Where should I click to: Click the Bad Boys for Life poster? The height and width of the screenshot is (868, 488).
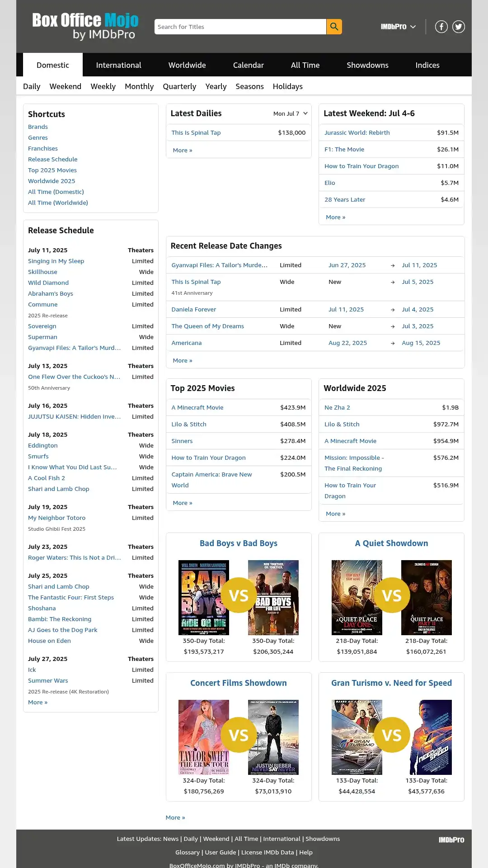tap(273, 598)
